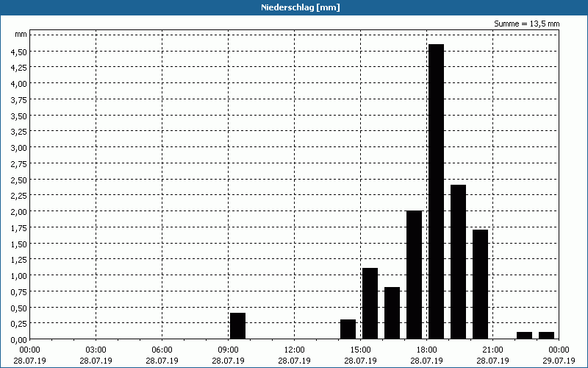Click the bar starting at 15:00
The height and width of the screenshot is (368, 588).
370,303
